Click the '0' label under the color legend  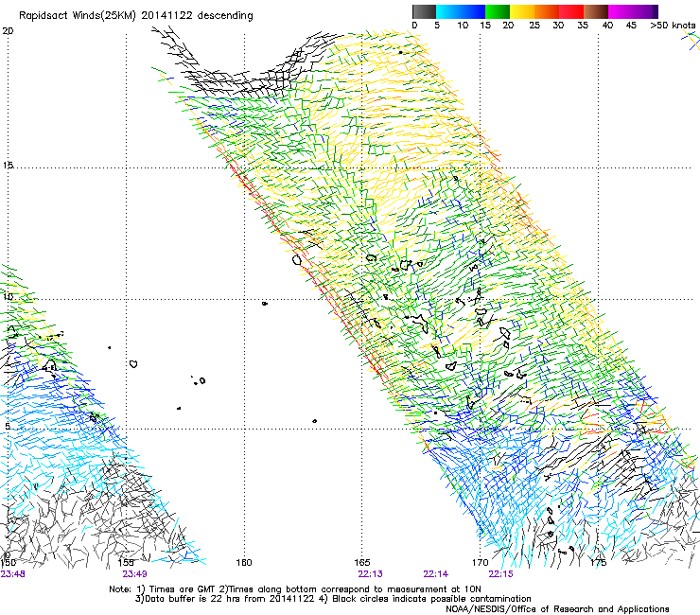tap(414, 26)
